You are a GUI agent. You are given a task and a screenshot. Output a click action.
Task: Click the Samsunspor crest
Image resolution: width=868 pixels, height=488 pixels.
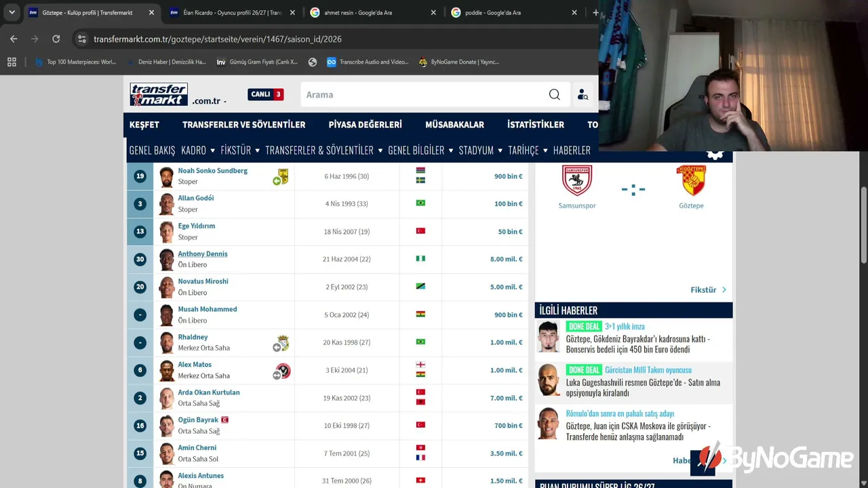[577, 180]
